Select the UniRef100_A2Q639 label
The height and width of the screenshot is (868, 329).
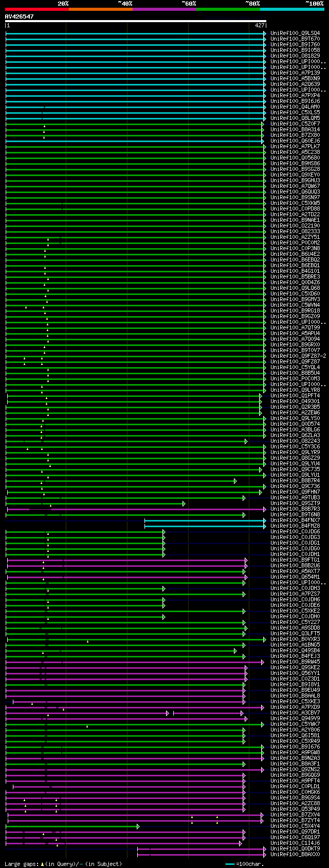[295, 84]
